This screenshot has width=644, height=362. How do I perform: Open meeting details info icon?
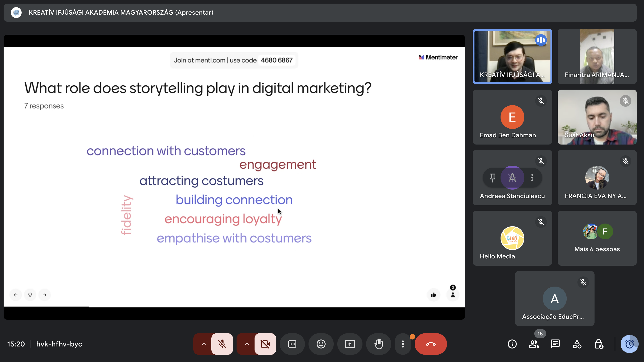[512, 344]
